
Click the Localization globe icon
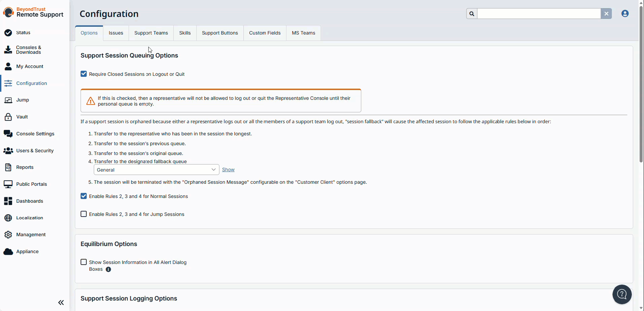pos(8,218)
